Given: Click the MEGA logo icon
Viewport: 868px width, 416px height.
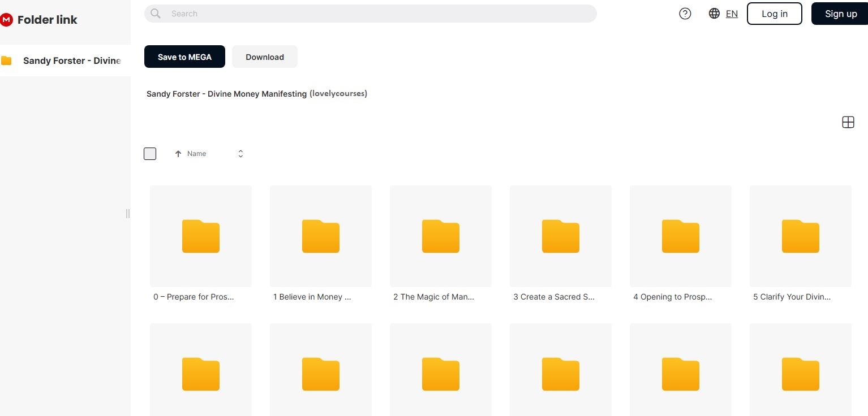Looking at the screenshot, I should pyautogui.click(x=6, y=20).
